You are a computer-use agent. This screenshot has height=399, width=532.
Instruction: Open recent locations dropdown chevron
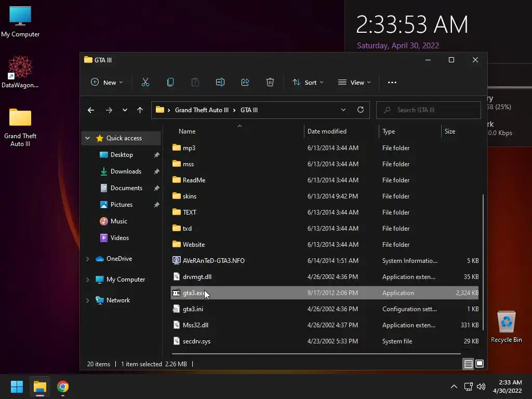tap(125, 110)
